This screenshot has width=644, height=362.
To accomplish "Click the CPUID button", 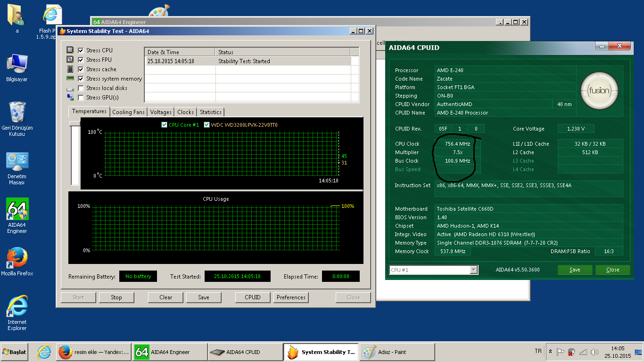I will tap(253, 297).
